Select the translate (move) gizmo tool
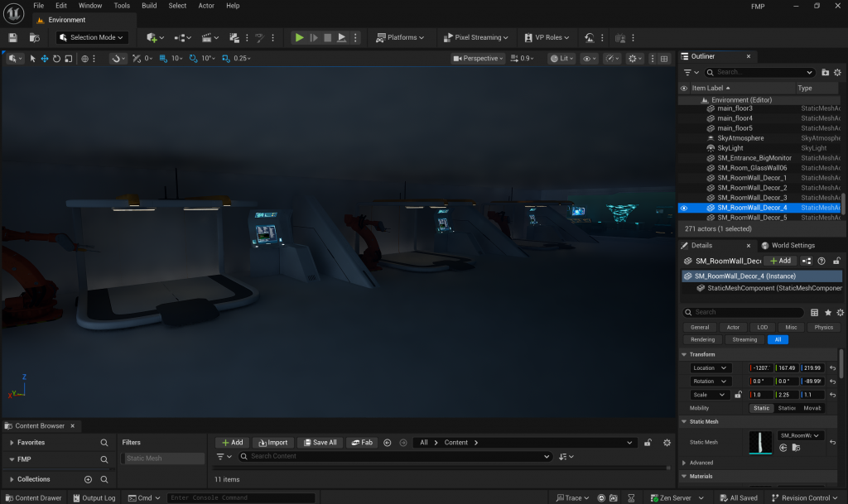 point(45,59)
